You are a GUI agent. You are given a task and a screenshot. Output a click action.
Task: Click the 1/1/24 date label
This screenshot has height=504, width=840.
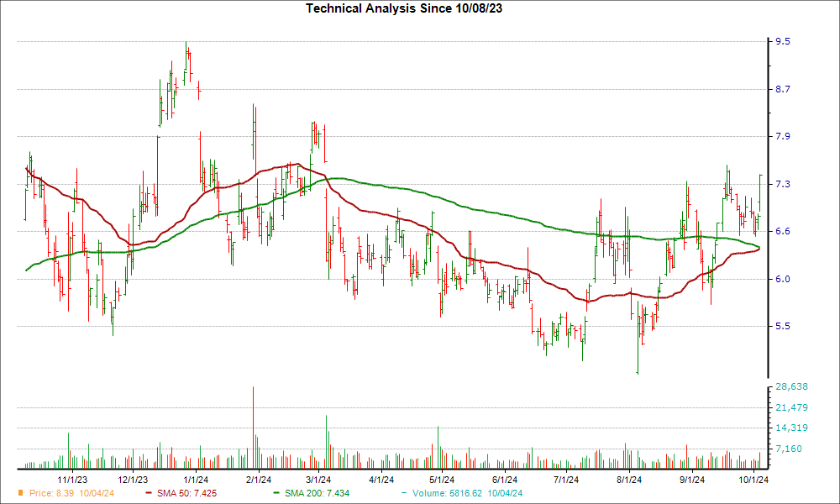[x=196, y=480]
